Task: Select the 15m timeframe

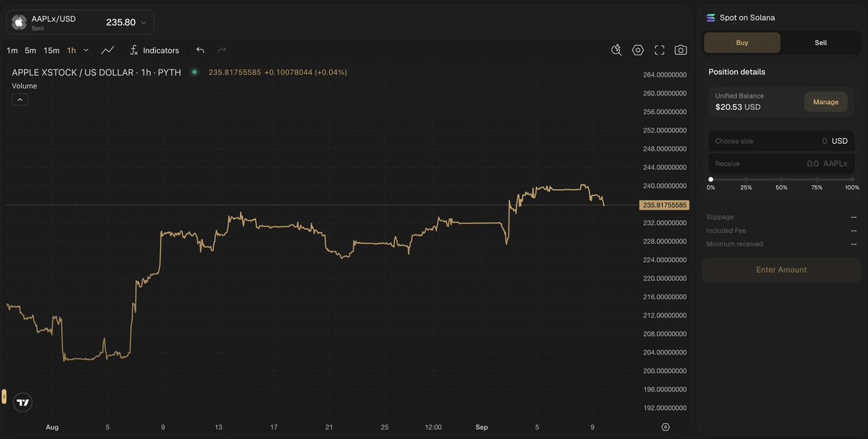Action: click(51, 51)
